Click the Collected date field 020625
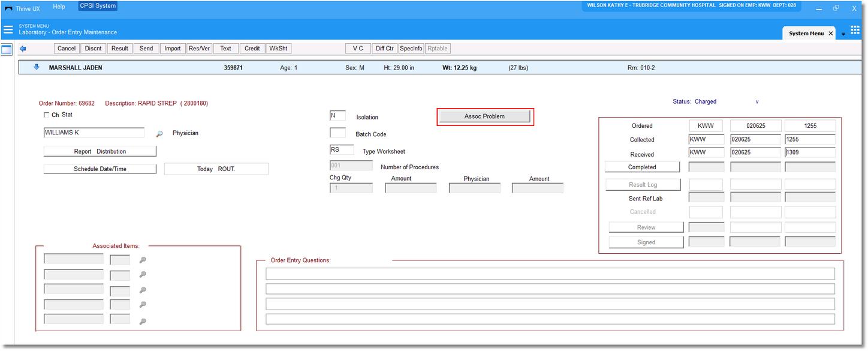 (x=756, y=139)
